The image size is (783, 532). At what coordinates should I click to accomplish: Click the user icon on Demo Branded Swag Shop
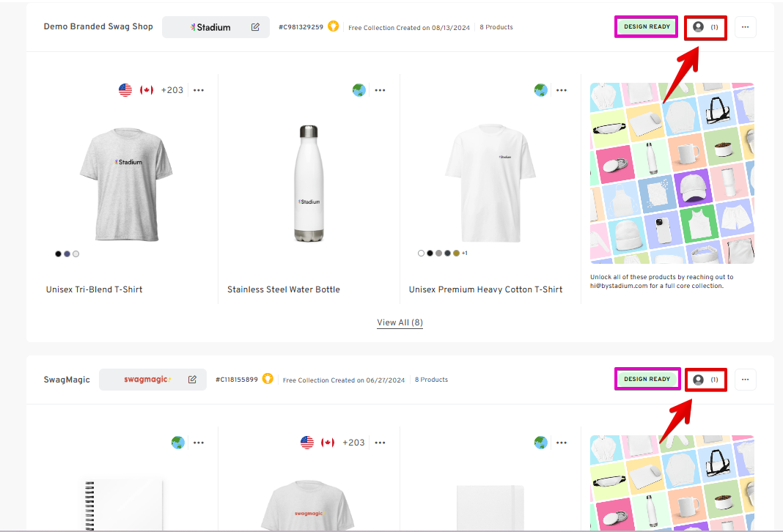(699, 27)
